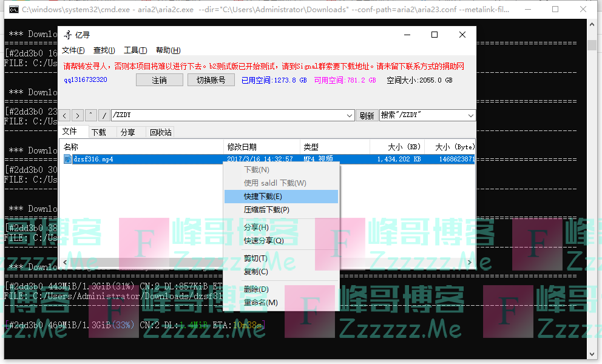602x364 pixels.
Task: Click the back navigation arrow button
Action: 64,115
